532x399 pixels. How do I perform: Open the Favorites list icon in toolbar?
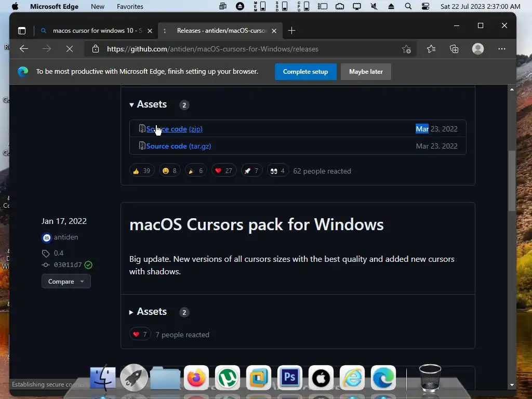[x=431, y=49]
